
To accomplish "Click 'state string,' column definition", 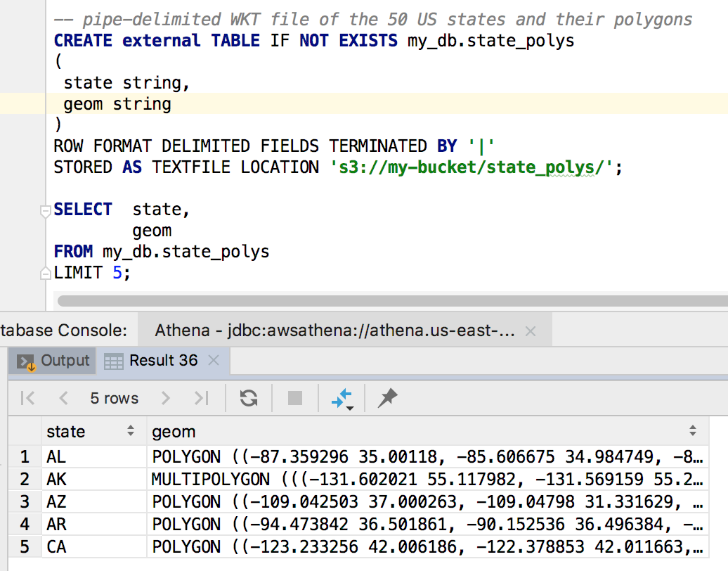I will 126,83.
